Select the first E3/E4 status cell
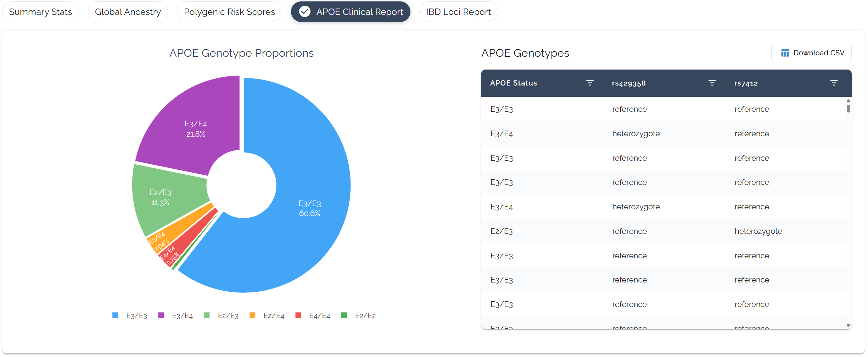 [x=502, y=134]
